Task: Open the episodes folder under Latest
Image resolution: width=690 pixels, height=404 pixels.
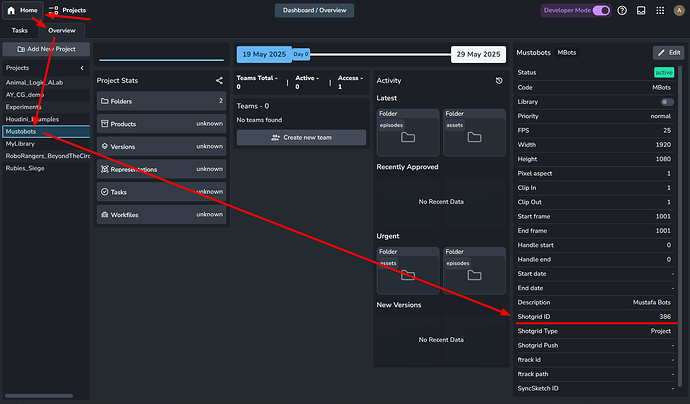Action: coord(408,132)
